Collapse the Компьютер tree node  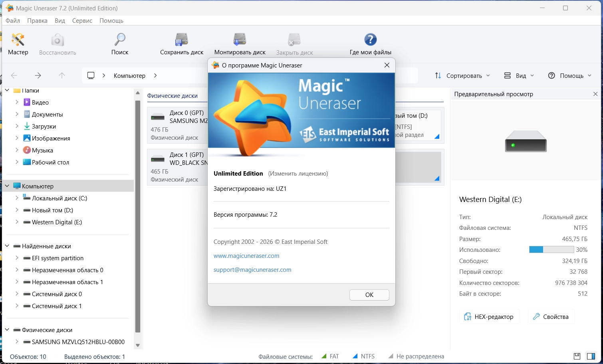click(7, 186)
